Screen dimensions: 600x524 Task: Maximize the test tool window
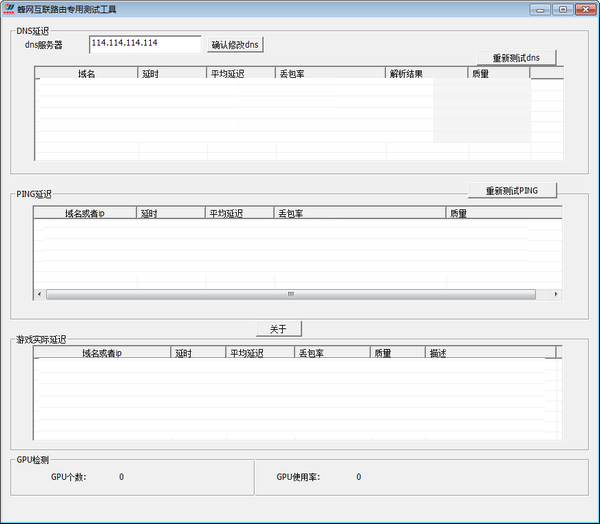[x=562, y=9]
